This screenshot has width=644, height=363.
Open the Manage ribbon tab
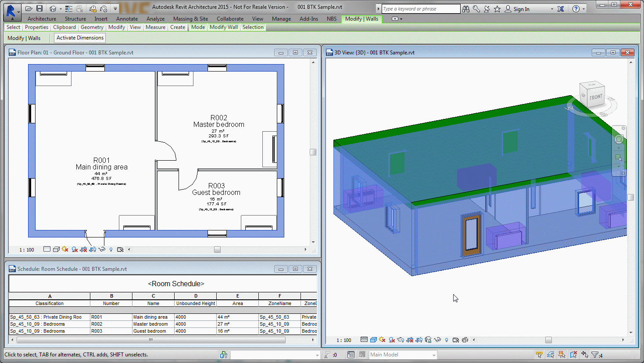pos(281,19)
